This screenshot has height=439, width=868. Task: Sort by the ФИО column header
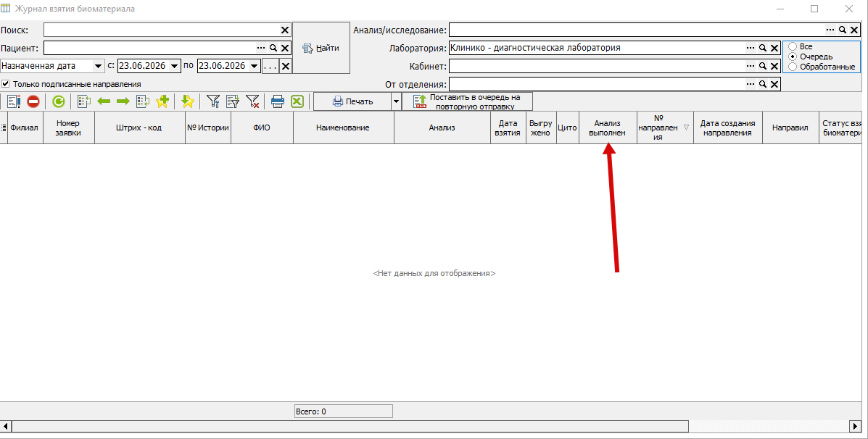click(262, 127)
